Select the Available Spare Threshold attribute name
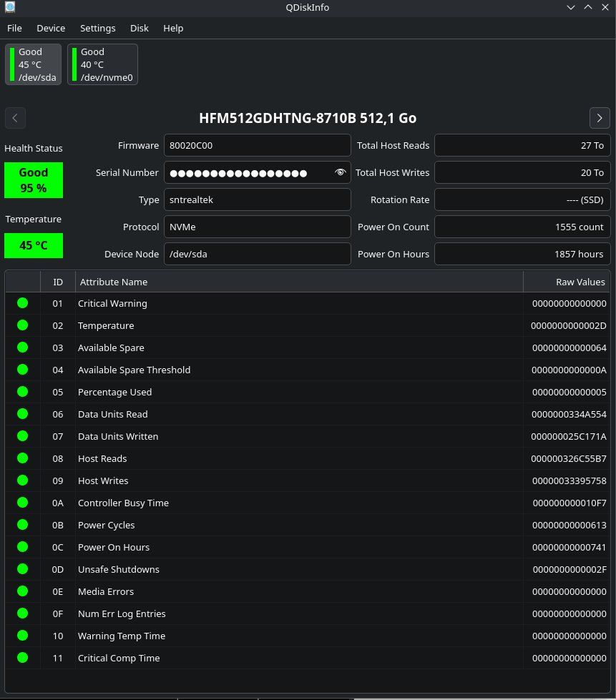This screenshot has width=616, height=700. pos(134,370)
